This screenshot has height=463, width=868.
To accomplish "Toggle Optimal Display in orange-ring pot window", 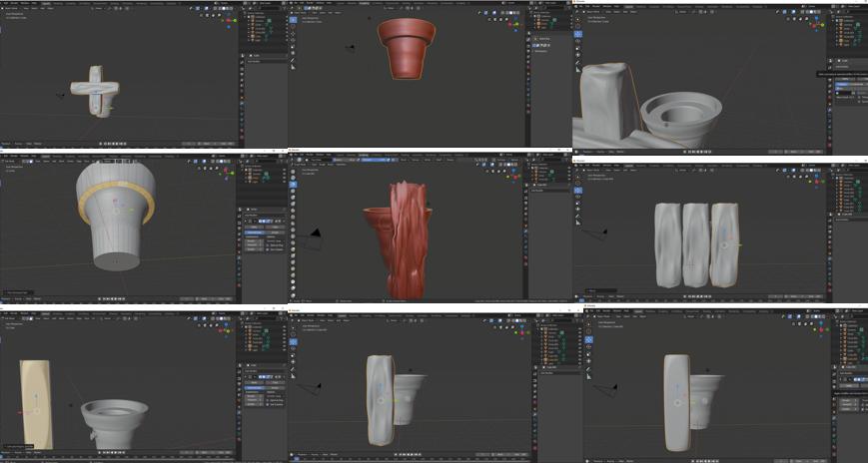I will coord(268,245).
